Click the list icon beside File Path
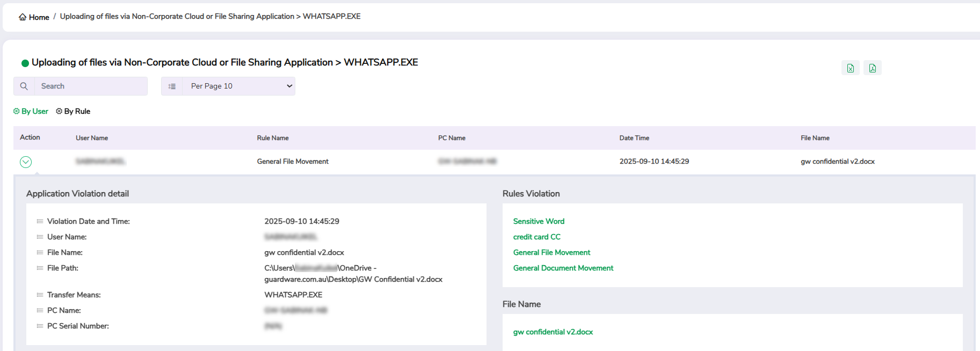The height and width of the screenshot is (351, 980). click(x=40, y=268)
